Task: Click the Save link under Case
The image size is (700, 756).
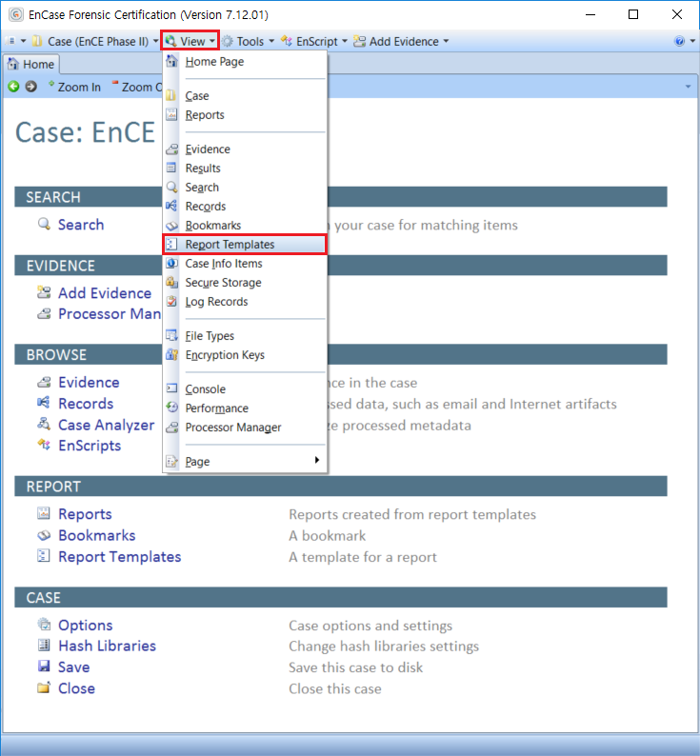Action: pyautogui.click(x=74, y=666)
